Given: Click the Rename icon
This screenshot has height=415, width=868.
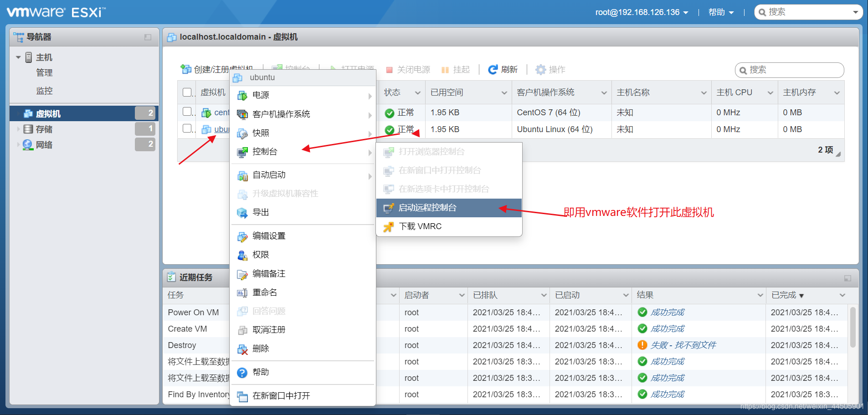Looking at the screenshot, I should [242, 293].
